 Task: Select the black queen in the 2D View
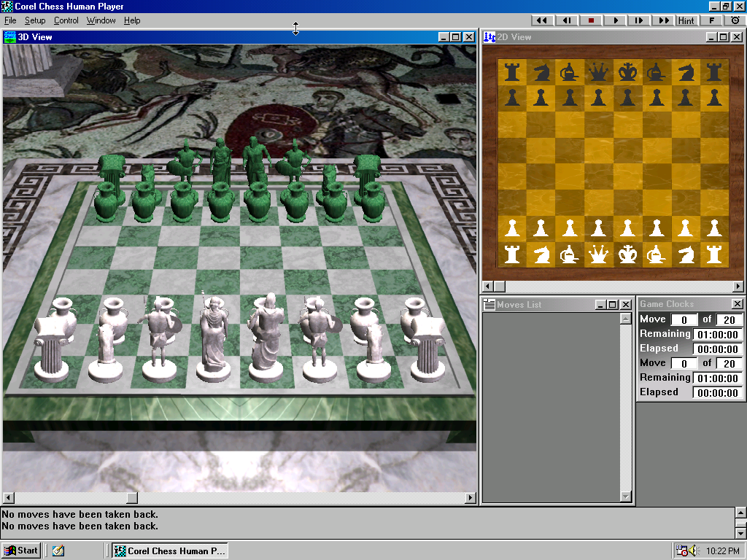(598, 72)
